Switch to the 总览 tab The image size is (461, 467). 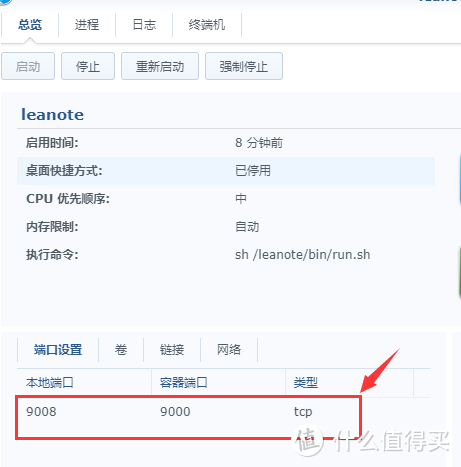click(30, 25)
